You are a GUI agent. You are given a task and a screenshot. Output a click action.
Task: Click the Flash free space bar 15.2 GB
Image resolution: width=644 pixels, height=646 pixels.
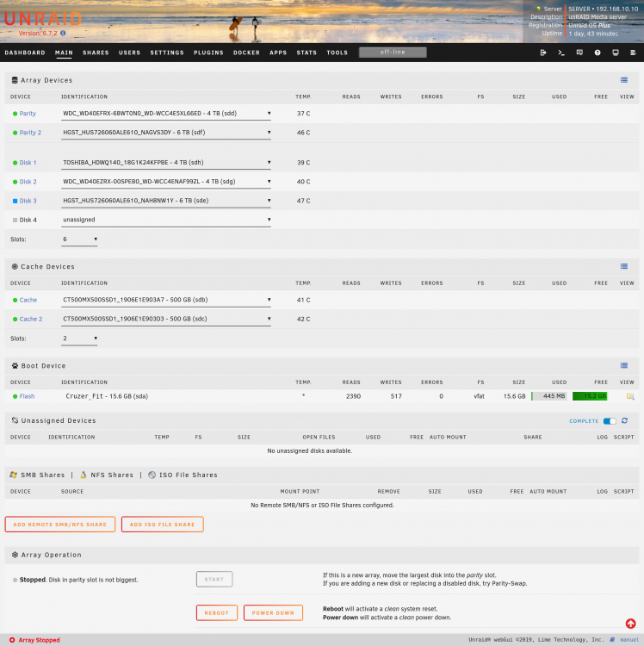coord(590,396)
